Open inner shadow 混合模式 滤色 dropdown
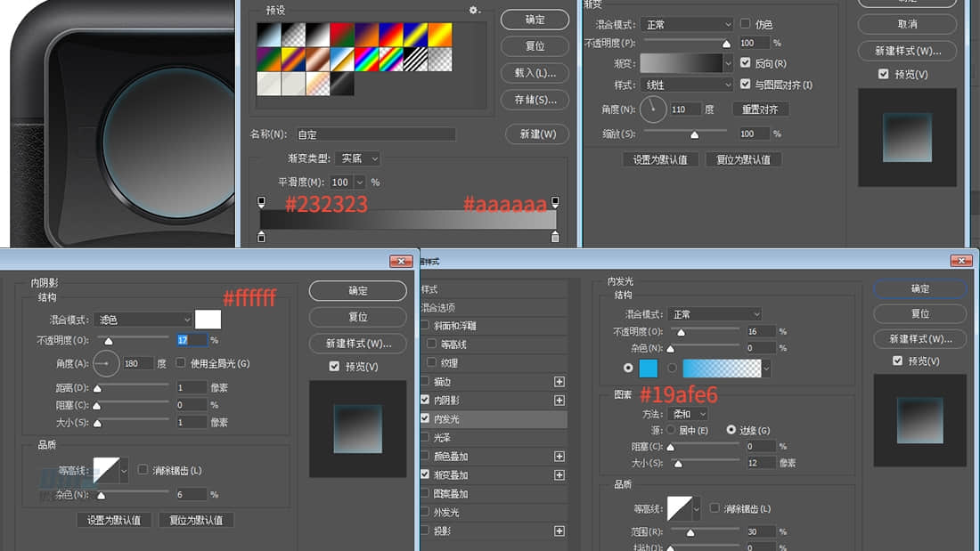Viewport: 980px width, 551px height. 143,320
